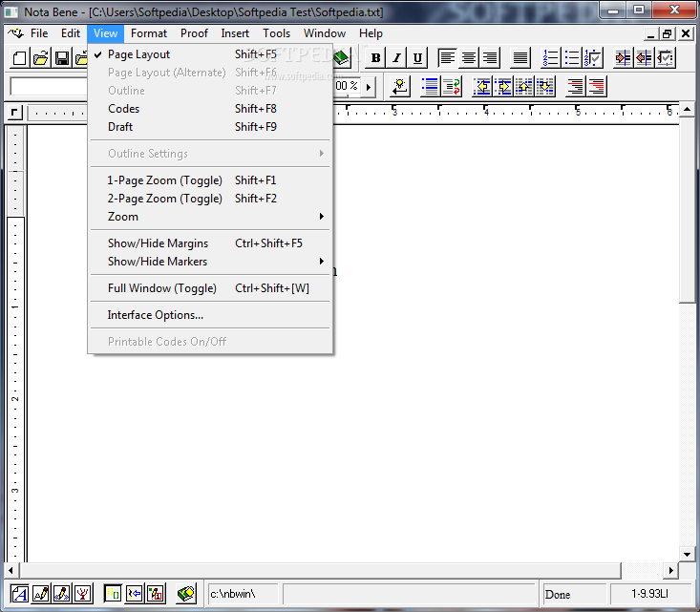Toggle Full Window mode
The height and width of the screenshot is (612, 700).
coord(161,288)
